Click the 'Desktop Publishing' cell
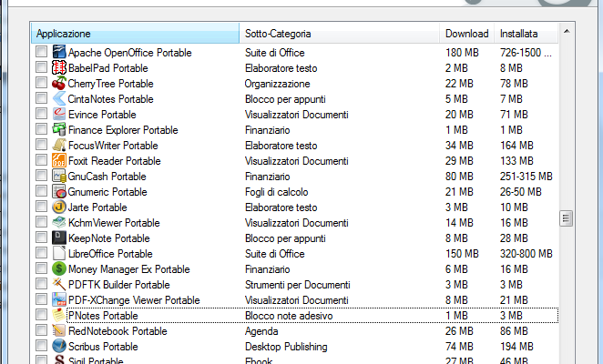Image resolution: width=603 pixels, height=364 pixels. pyautogui.click(x=286, y=347)
